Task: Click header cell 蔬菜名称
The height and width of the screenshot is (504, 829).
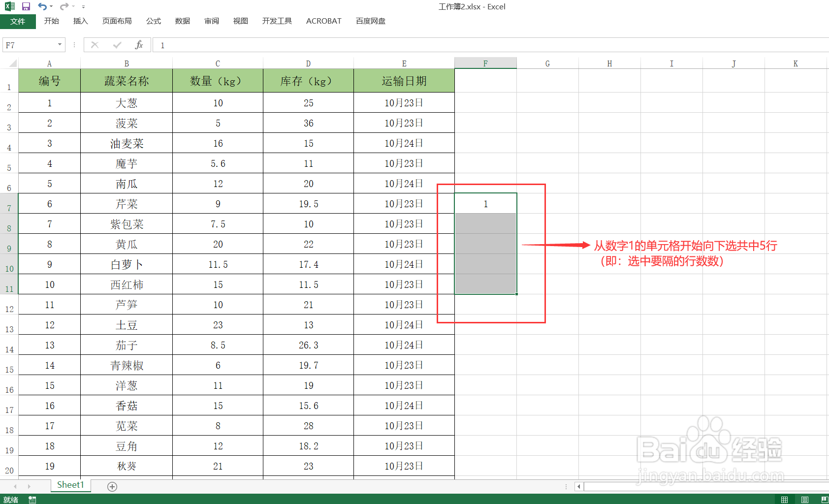Action: pyautogui.click(x=127, y=81)
